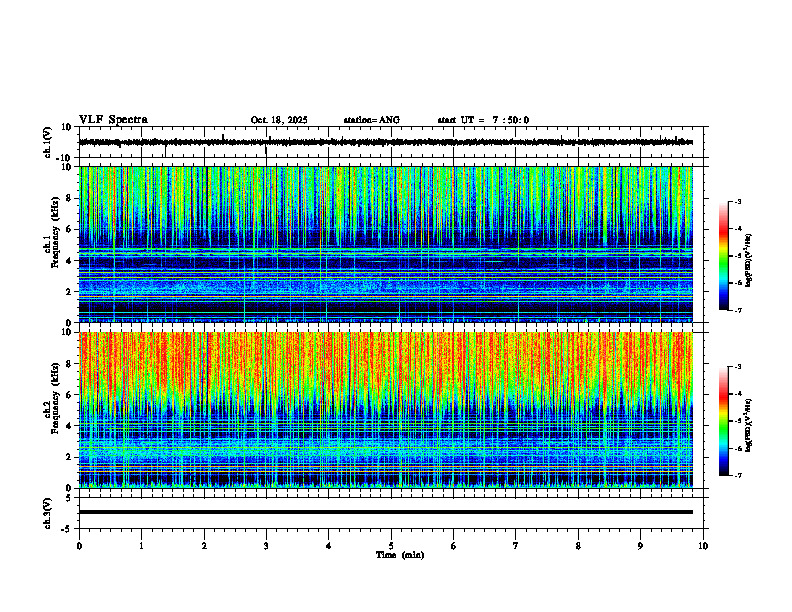Click the ch.1 spectrogram color scale bar
Viewport: 792px width, 612px height.
[723, 256]
